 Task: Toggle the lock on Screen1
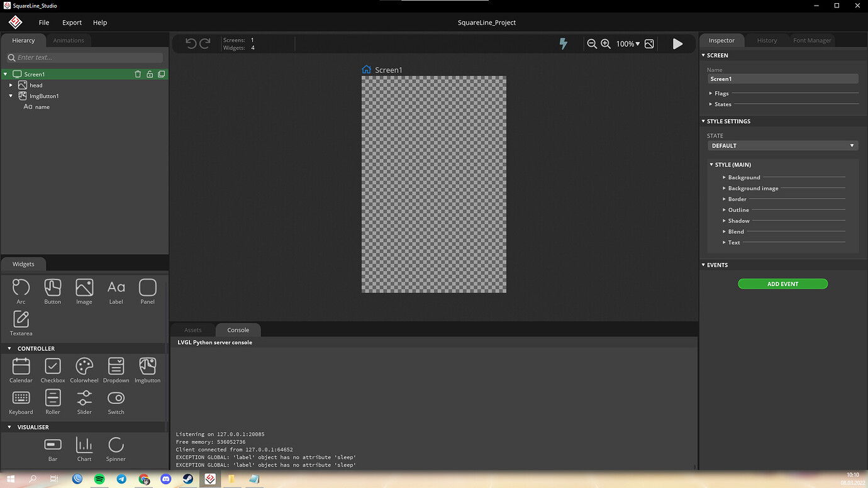coord(150,74)
